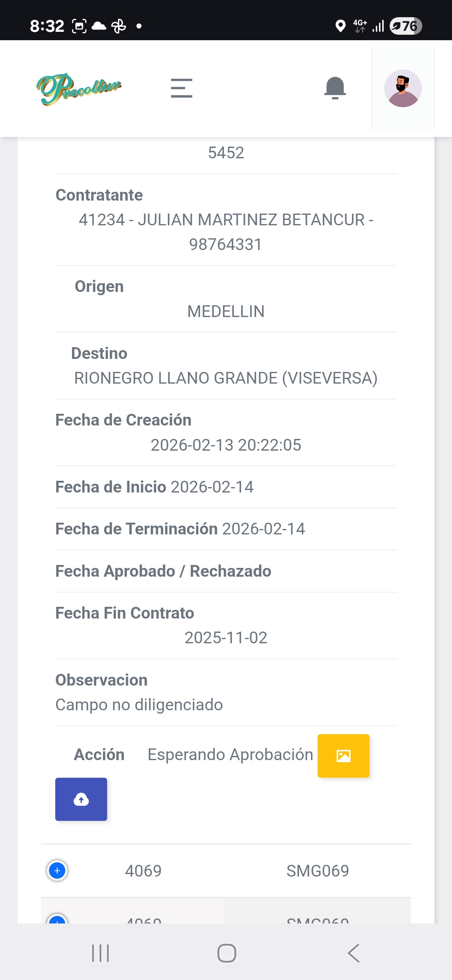This screenshot has width=452, height=980.
Task: Tap the blue cloud upload button
Action: click(x=81, y=799)
